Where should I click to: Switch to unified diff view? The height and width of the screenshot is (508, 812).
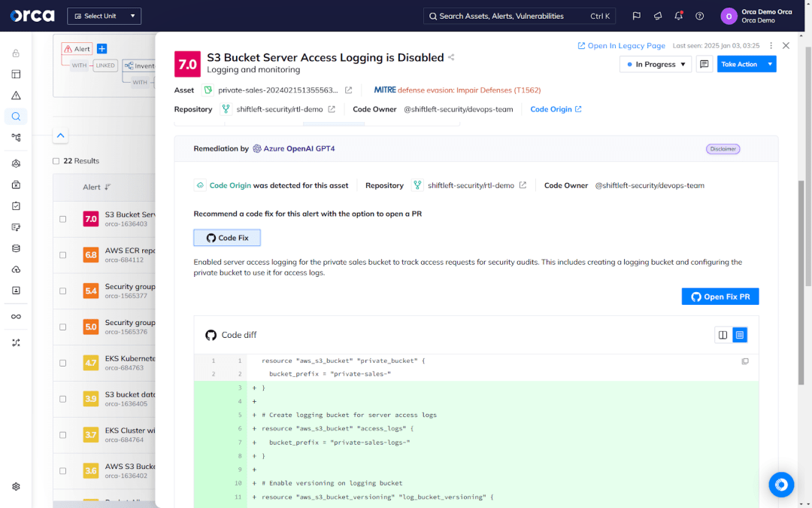coord(740,335)
